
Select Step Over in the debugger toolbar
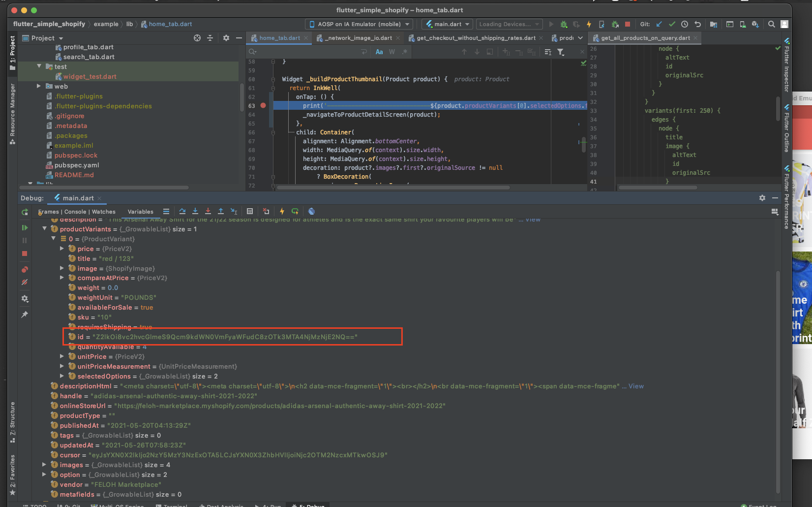tap(182, 211)
